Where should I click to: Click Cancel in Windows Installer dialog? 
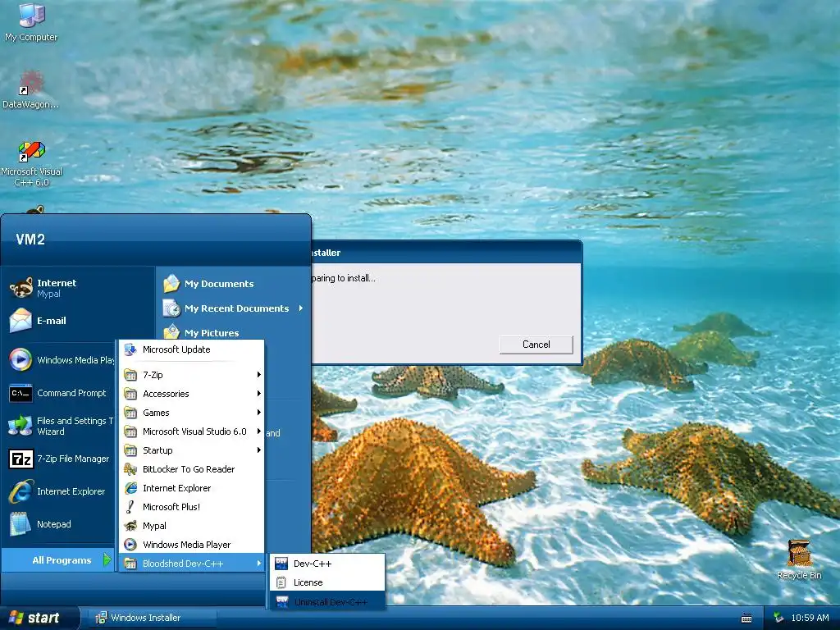click(536, 345)
